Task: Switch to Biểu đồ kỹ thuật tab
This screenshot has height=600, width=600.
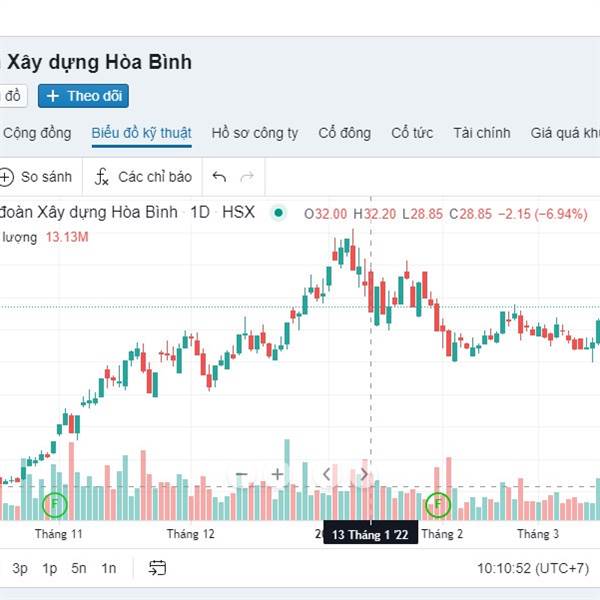Action: [x=142, y=133]
